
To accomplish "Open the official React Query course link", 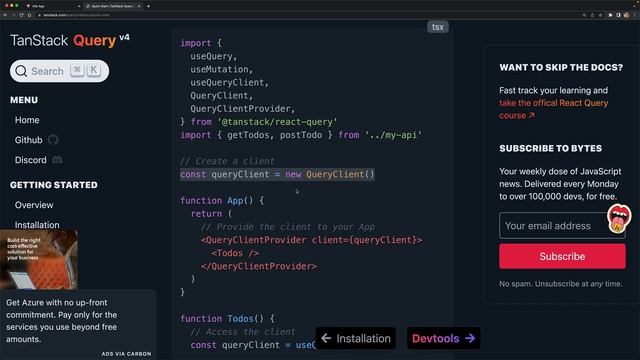I will point(553,109).
